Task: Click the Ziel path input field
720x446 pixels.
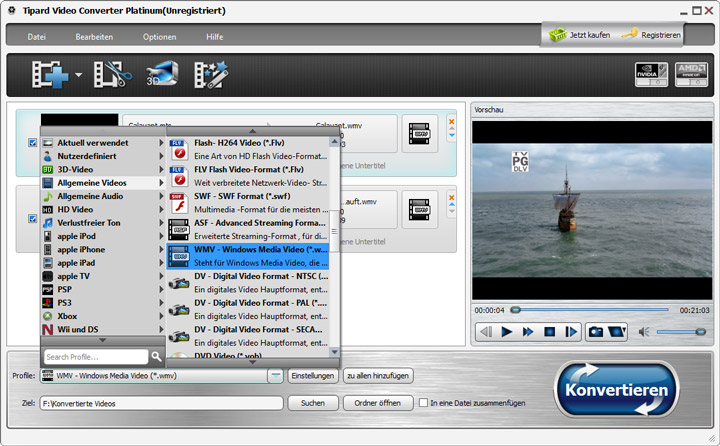Action: coord(162,403)
